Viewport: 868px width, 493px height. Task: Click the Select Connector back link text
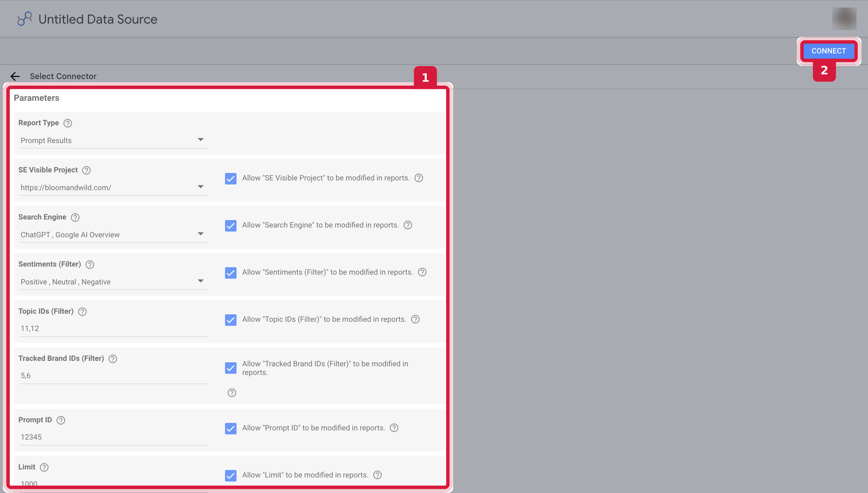63,76
